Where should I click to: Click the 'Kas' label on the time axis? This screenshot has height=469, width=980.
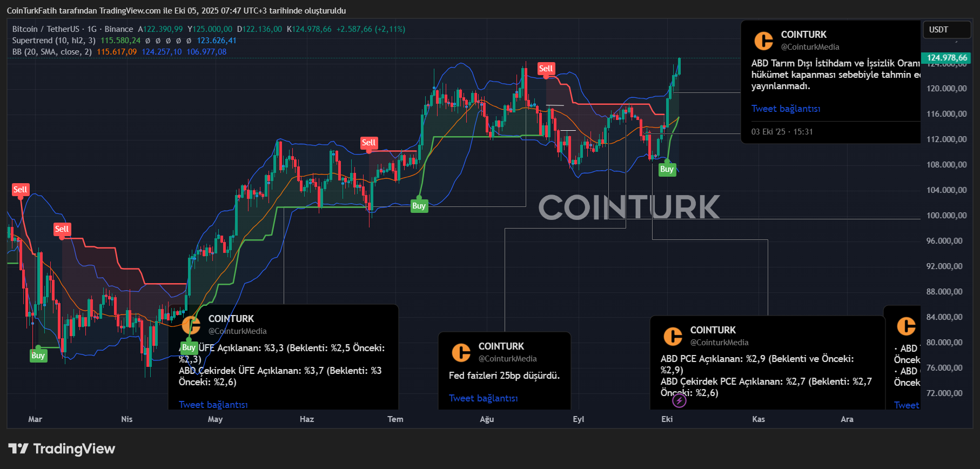pos(759,419)
